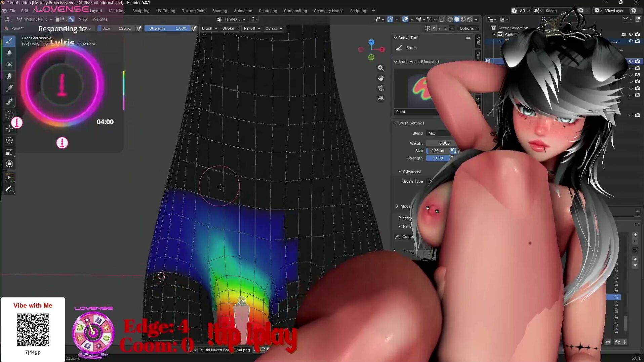Screen dimensions: 644x362
Task: Select the Scale tool
Action: (x=9, y=152)
